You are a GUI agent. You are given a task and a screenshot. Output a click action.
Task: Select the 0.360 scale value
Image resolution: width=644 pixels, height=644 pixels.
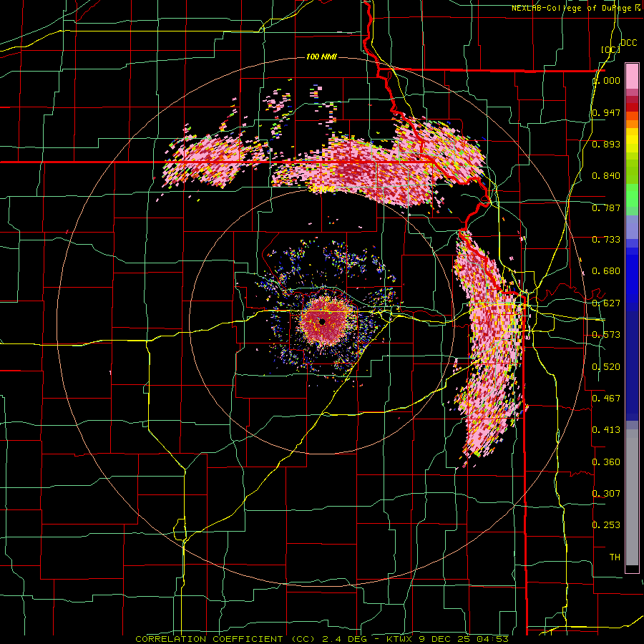[606, 462]
